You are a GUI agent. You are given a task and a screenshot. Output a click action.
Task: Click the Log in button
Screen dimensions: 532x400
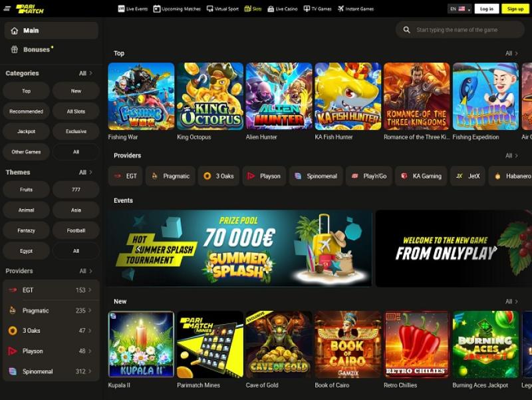click(486, 9)
